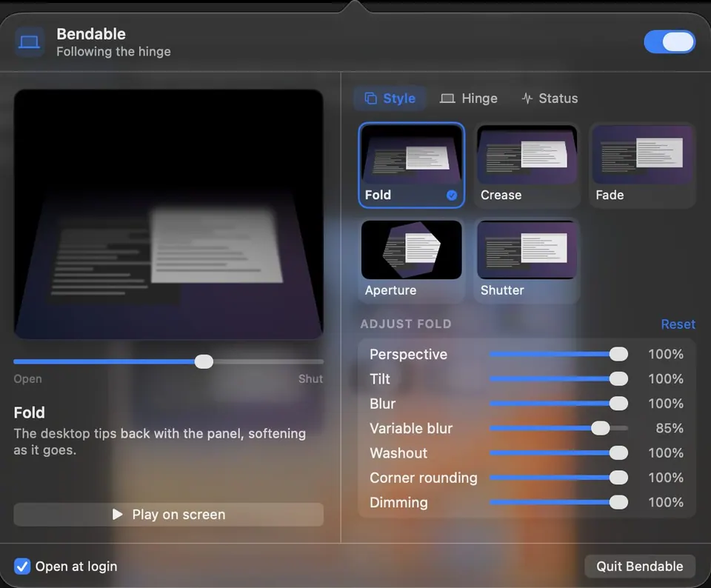Click the Shut label under slider
711x588 pixels.
[310, 379]
